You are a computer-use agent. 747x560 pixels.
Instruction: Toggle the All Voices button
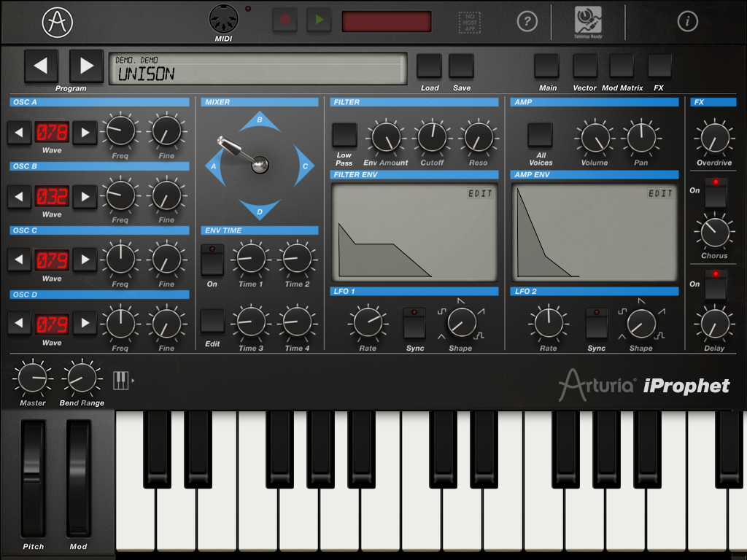point(541,135)
